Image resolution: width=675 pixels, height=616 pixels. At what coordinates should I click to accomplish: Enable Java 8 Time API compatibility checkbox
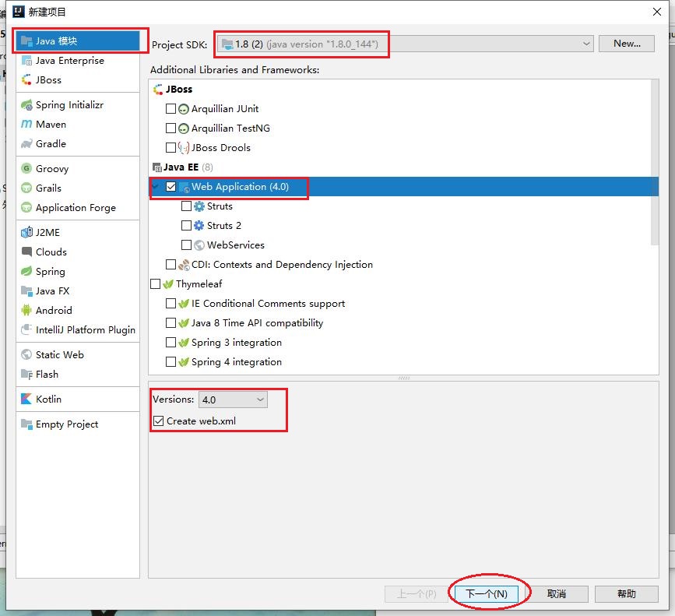(171, 323)
